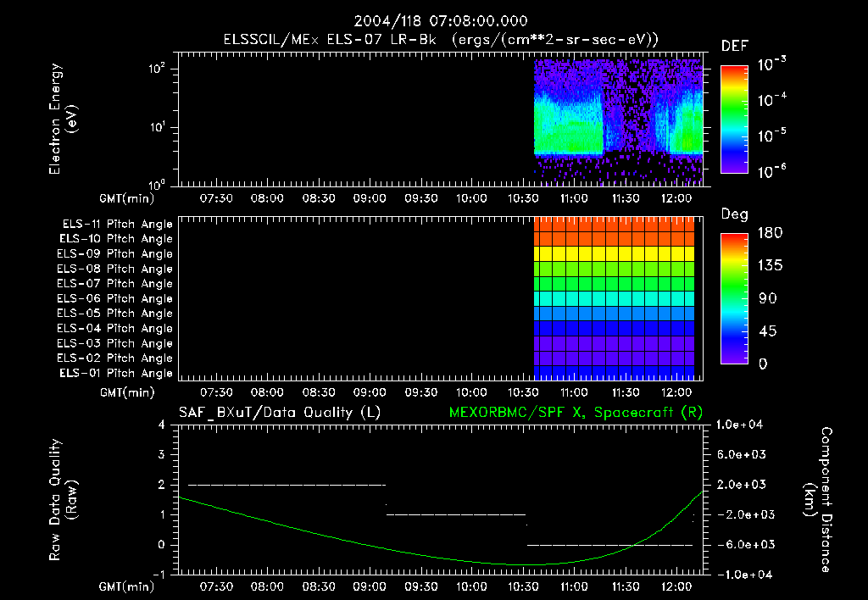Select the "ELS-07 Pitch Angle" row label
The height and width of the screenshot is (600, 868).
pos(115,283)
